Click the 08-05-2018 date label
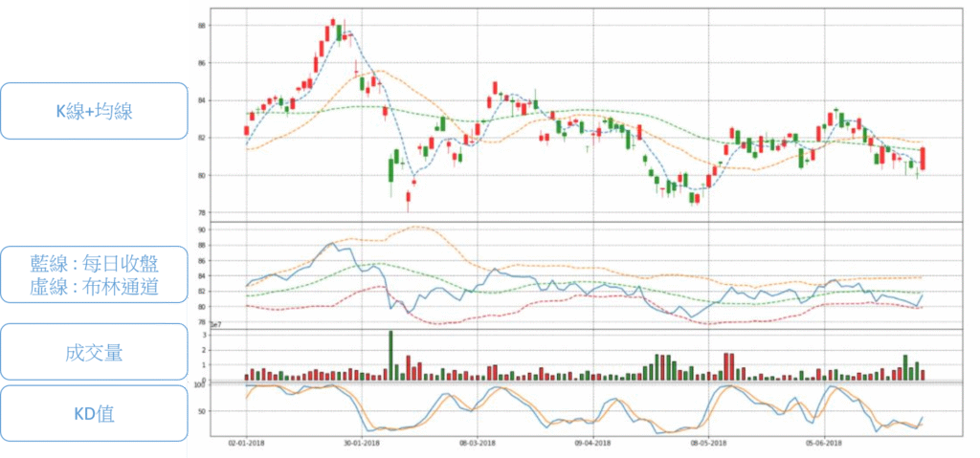This screenshot has width=980, height=458. (709, 444)
